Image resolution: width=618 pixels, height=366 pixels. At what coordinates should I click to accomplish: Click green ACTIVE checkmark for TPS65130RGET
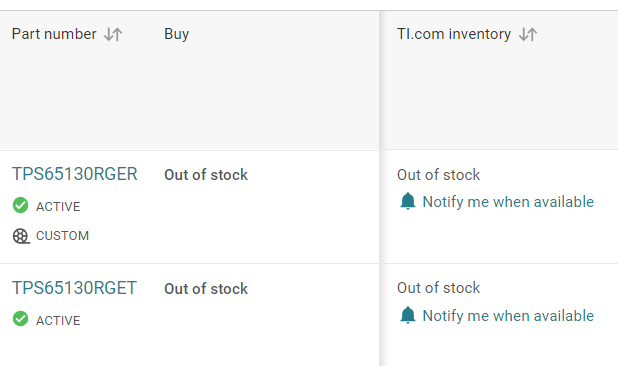coord(20,319)
